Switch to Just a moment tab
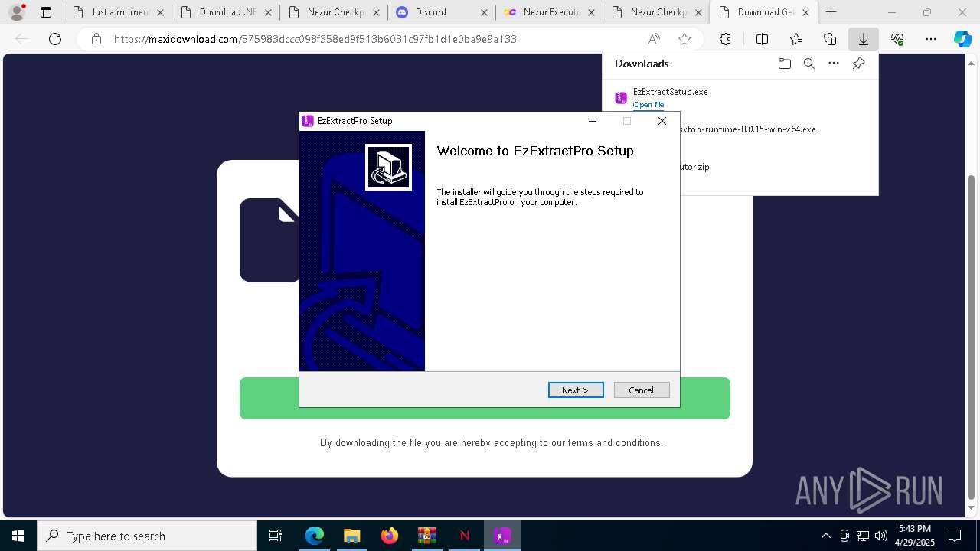The image size is (980, 551). click(118, 12)
